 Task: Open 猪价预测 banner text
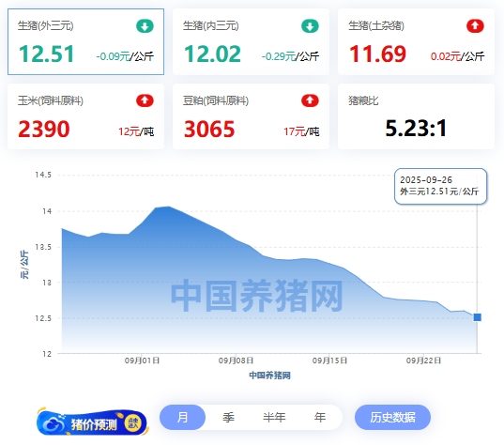coord(94,424)
